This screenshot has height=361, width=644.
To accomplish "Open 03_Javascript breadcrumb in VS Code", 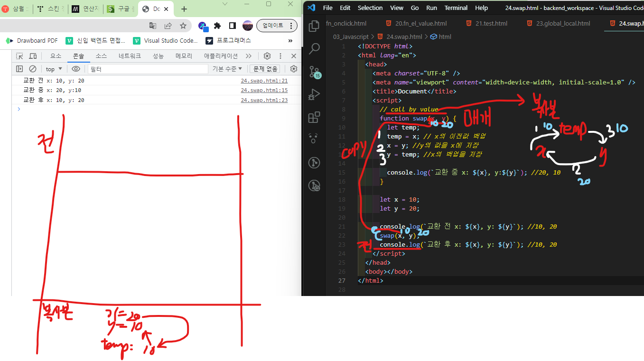I will point(351,37).
